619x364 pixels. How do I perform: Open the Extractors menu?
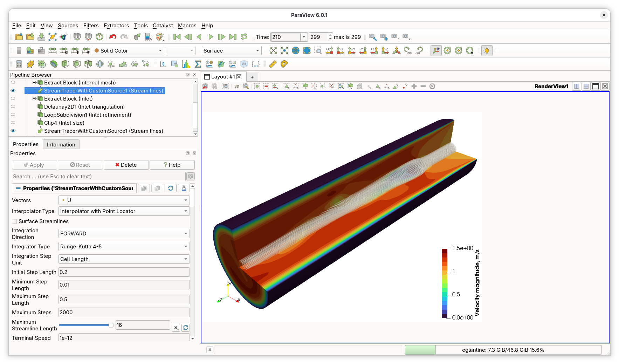[116, 26]
